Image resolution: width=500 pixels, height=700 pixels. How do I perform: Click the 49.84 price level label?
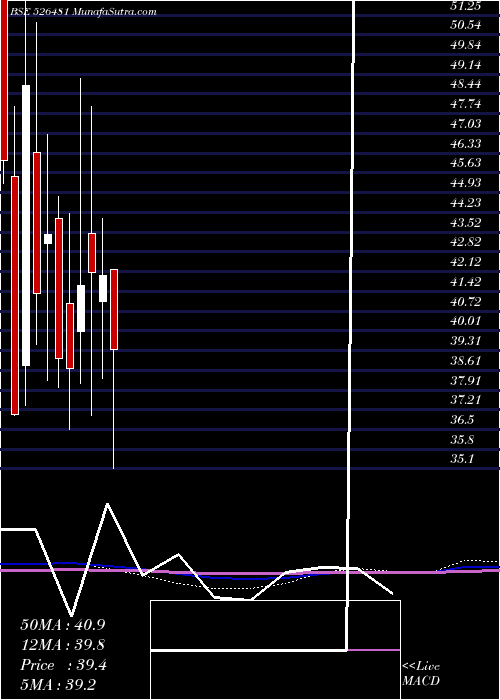point(466,45)
